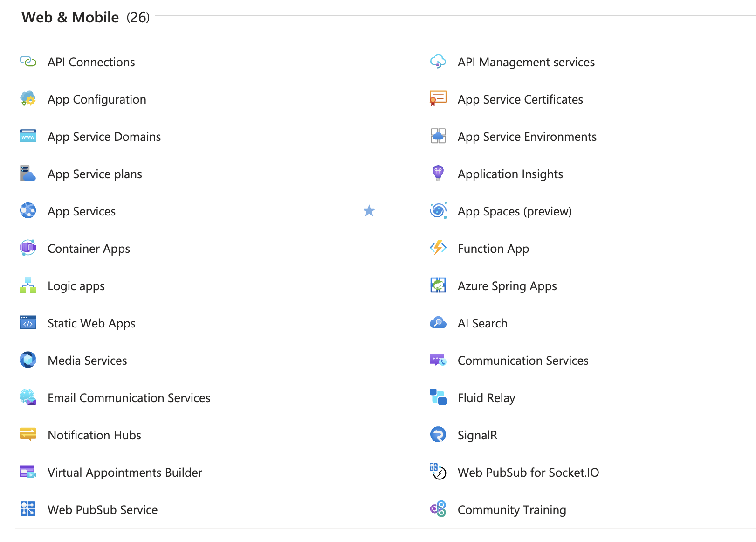
Task: Click the Media Services icon
Action: [28, 360]
